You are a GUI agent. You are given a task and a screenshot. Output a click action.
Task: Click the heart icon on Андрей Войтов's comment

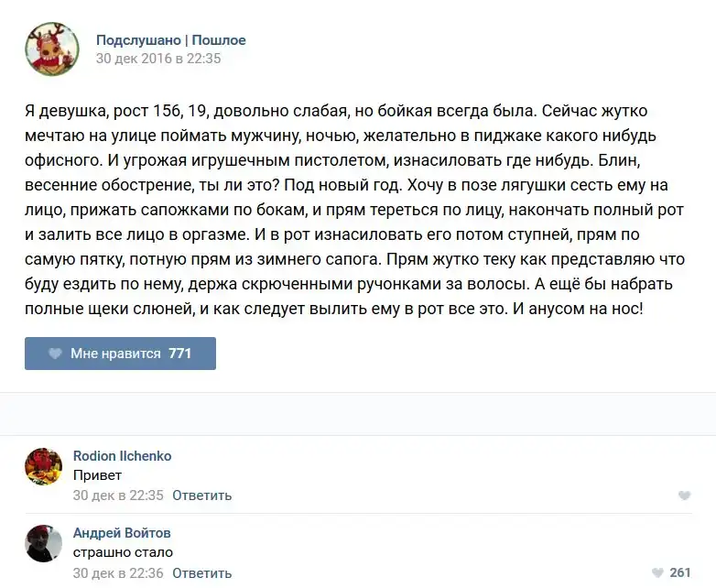pos(656,573)
